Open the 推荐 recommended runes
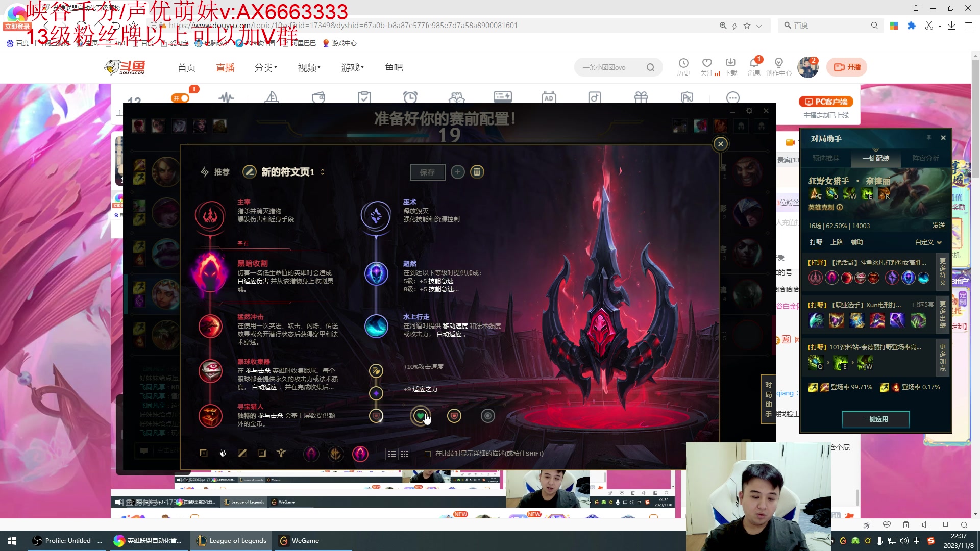Viewport: 980px width, 551px height. (215, 172)
